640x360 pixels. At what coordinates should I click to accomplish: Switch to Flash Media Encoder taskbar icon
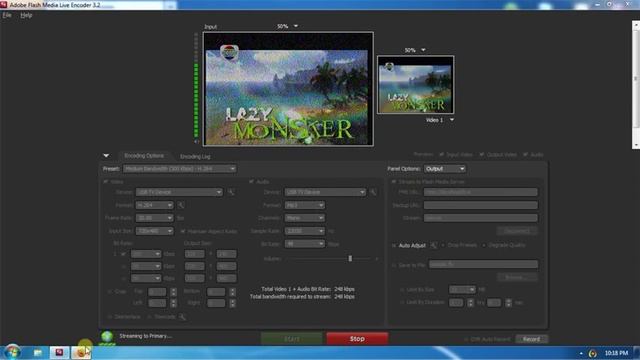59,353
